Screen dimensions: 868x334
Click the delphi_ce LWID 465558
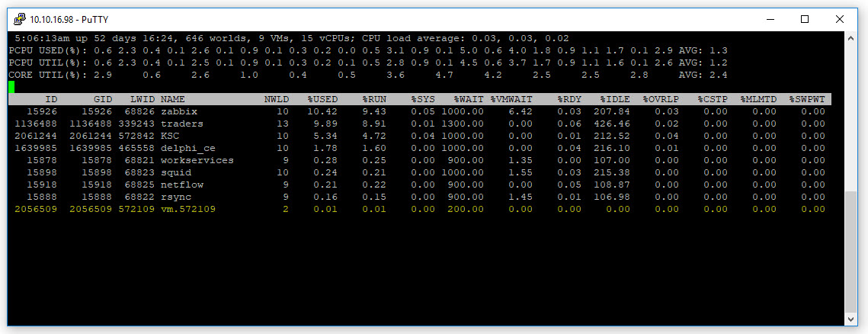(136, 148)
